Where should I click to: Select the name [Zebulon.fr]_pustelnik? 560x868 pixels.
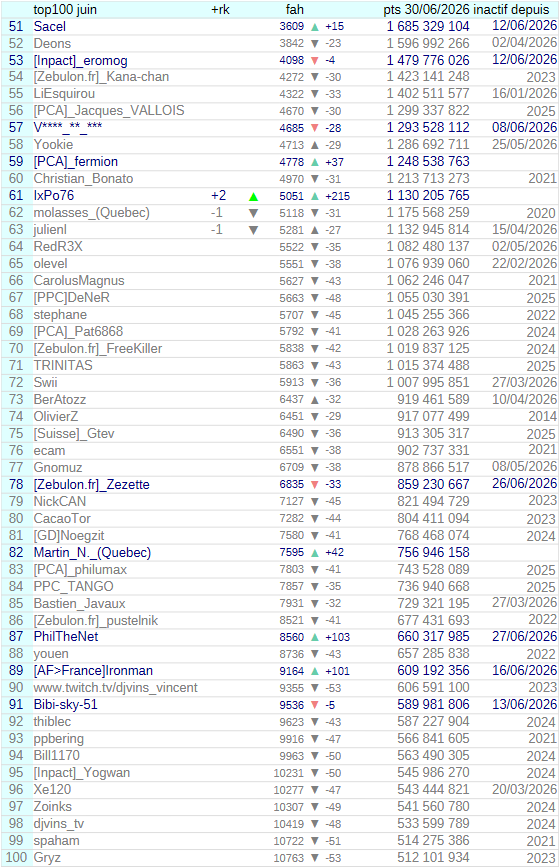pos(96,621)
